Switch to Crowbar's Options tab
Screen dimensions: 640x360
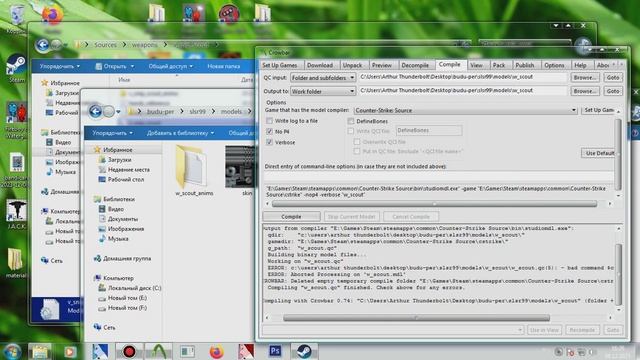point(554,65)
